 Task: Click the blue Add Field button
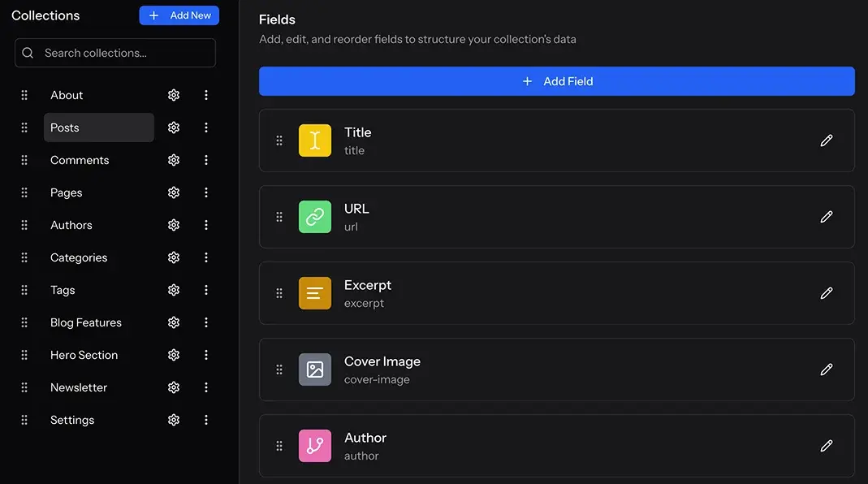557,81
